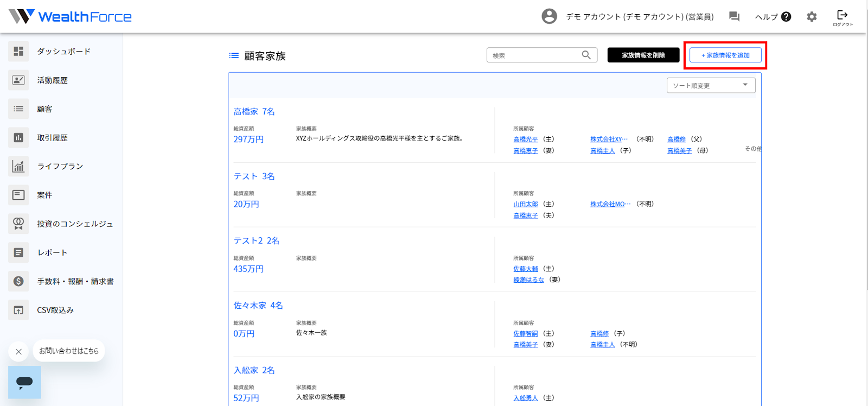The height and width of the screenshot is (406, 868).
Task: Click the 20万円 total assets value
Action: coord(246,204)
